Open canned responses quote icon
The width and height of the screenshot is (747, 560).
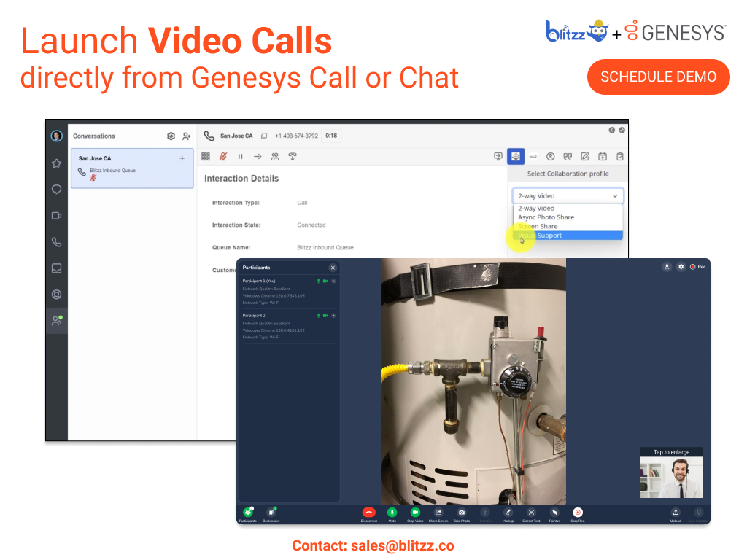(x=568, y=157)
